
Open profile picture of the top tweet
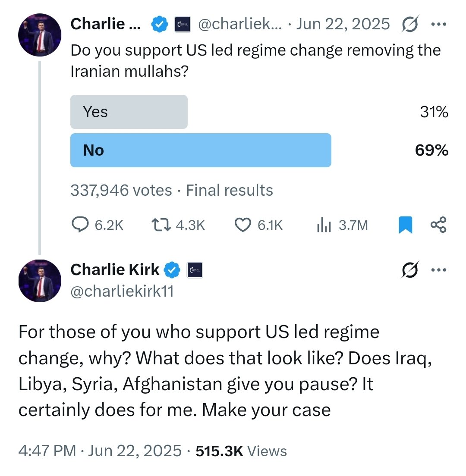[x=39, y=35]
